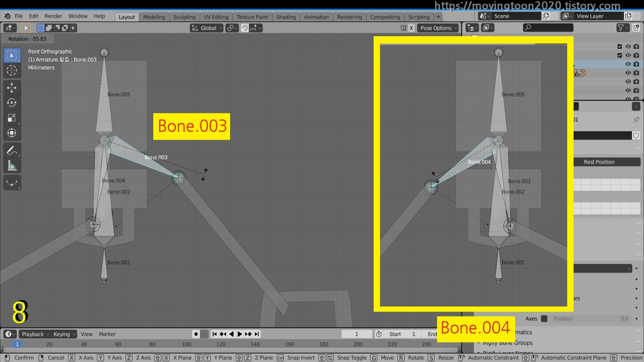Jump to previous keyframe
644x362 pixels.
[x=223, y=334]
